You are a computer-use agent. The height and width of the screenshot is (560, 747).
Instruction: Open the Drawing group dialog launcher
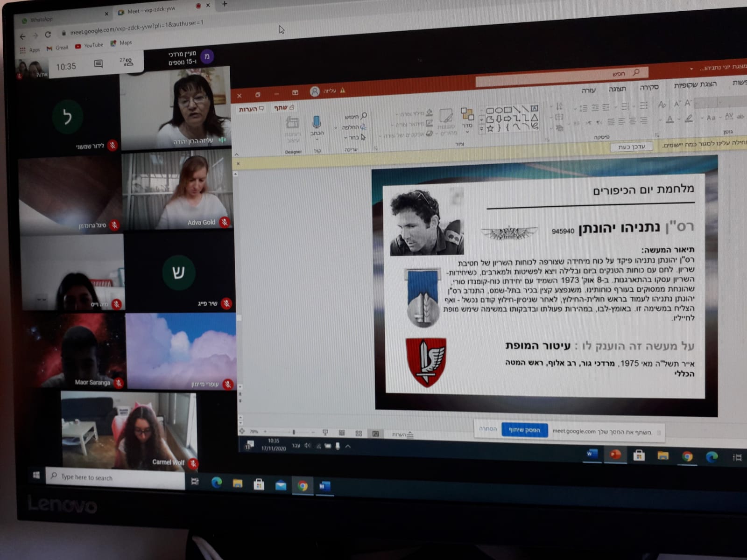(375, 148)
